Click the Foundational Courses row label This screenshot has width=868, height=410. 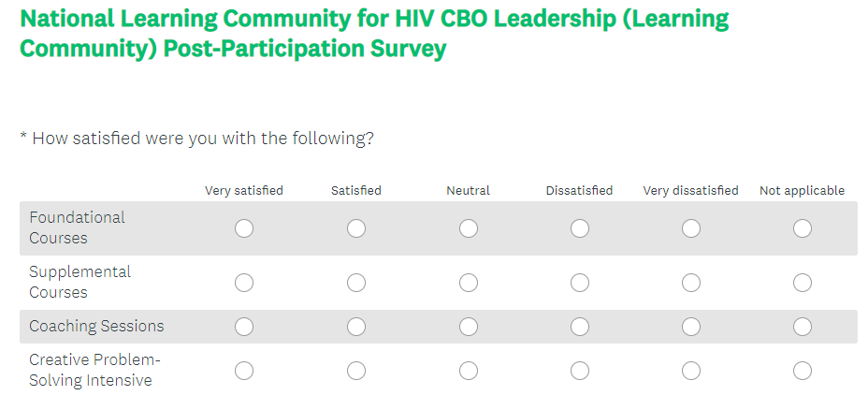coord(77,227)
